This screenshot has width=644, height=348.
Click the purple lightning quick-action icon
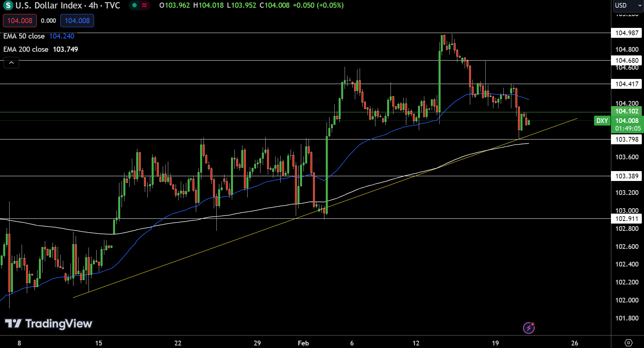529,327
